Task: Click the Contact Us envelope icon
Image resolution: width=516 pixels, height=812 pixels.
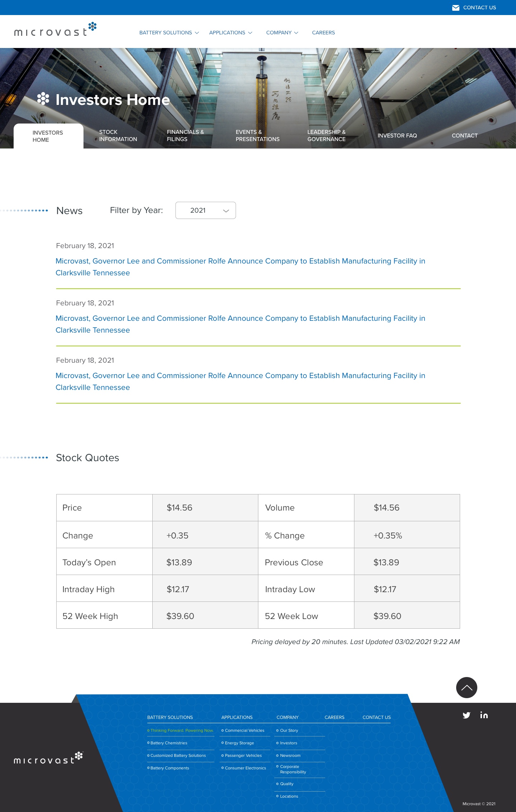Action: [x=455, y=8]
